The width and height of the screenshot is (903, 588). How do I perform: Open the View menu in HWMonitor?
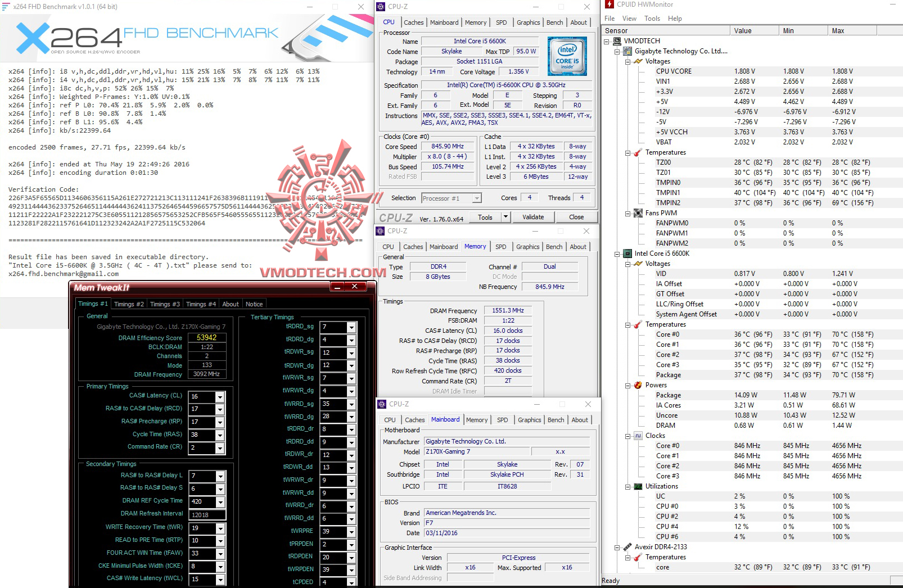(630, 19)
